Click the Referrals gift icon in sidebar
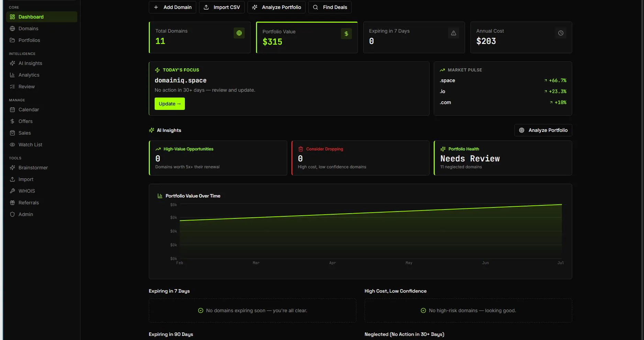This screenshot has width=644, height=340. 12,203
